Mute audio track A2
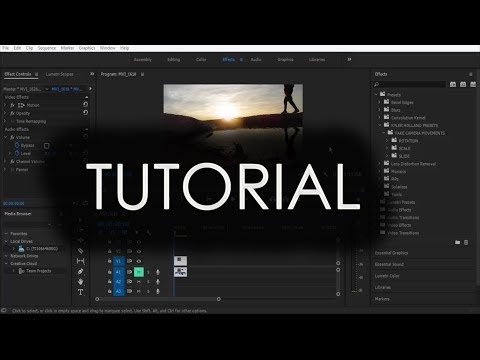This screenshot has height=360, width=480. [139, 282]
